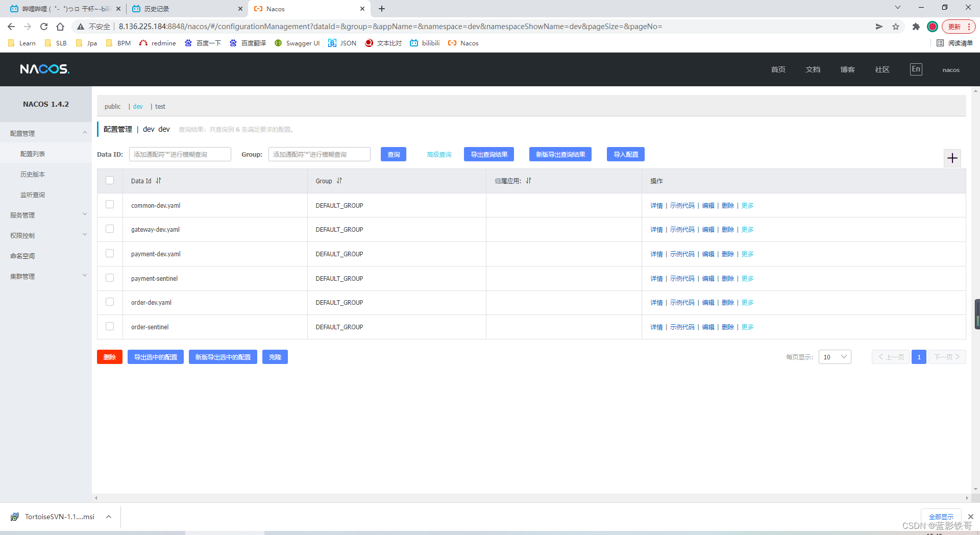Click the 克隆 clone button
The height and width of the screenshot is (535, 980).
(x=275, y=357)
